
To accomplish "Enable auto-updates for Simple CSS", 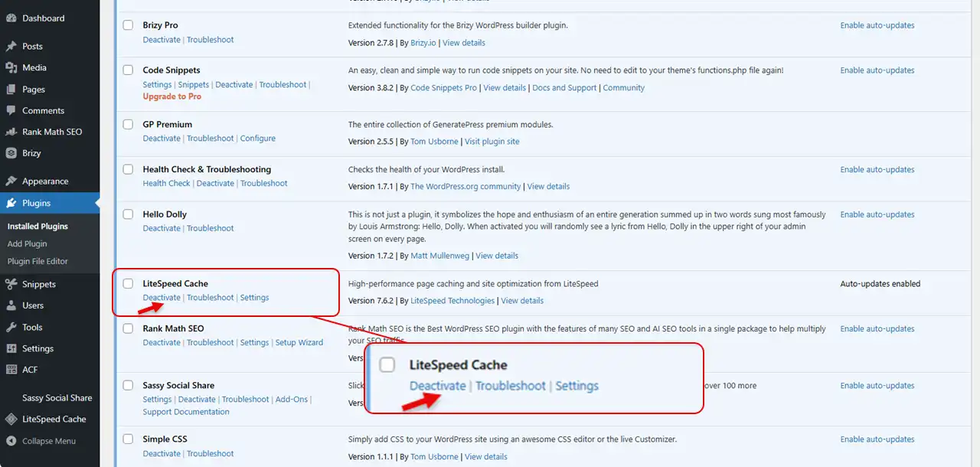I will [877, 439].
